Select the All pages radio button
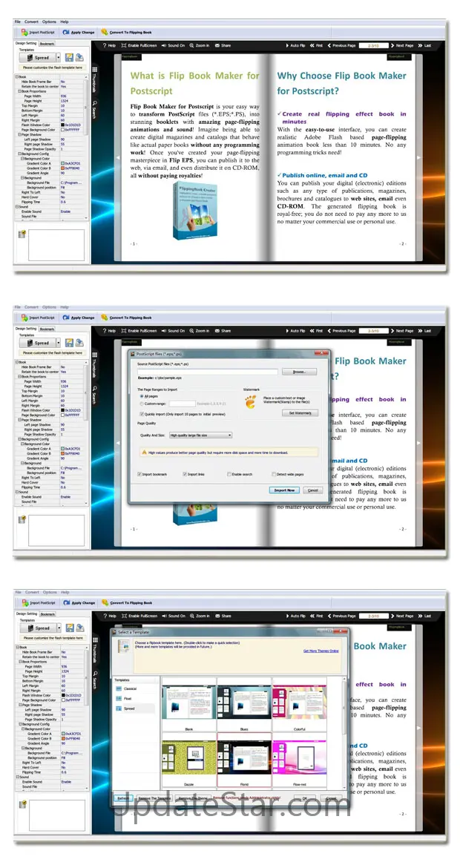 pyautogui.click(x=141, y=396)
